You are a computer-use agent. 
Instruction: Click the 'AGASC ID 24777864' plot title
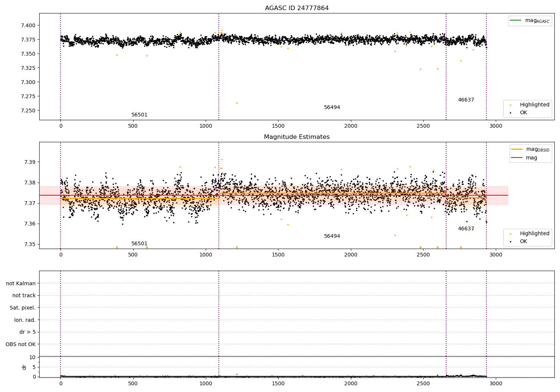click(297, 8)
